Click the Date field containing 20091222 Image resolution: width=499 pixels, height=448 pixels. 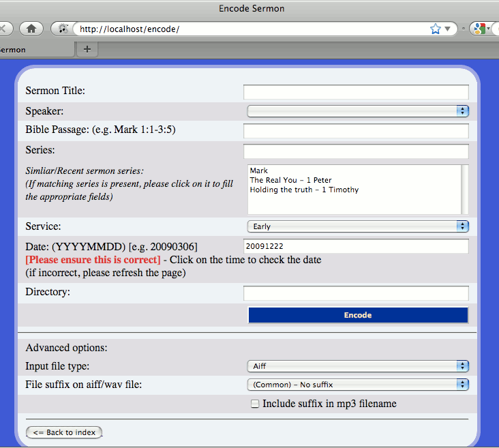point(356,246)
